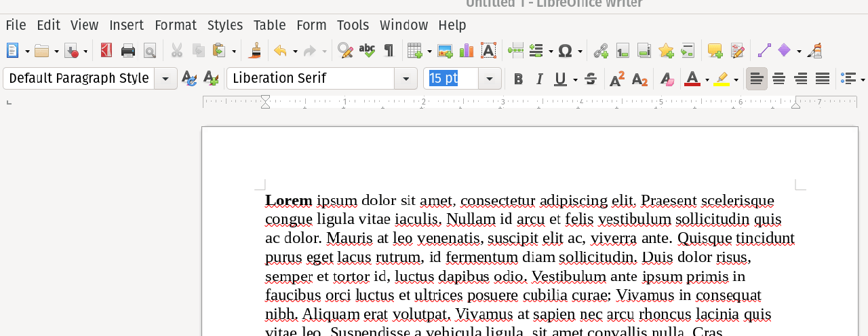The height and width of the screenshot is (336, 868).
Task: Insert a chart from the toolbar
Action: tap(467, 51)
